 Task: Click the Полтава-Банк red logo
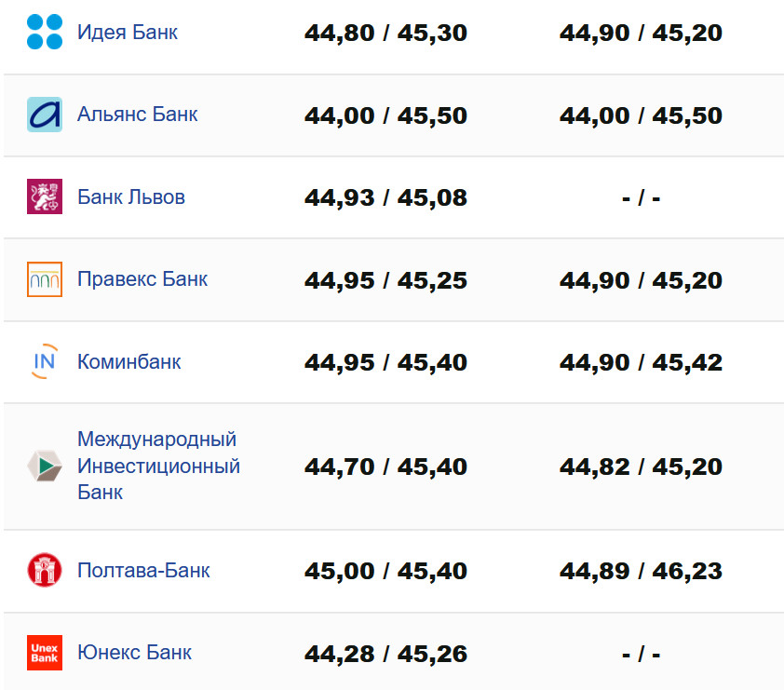(45, 570)
